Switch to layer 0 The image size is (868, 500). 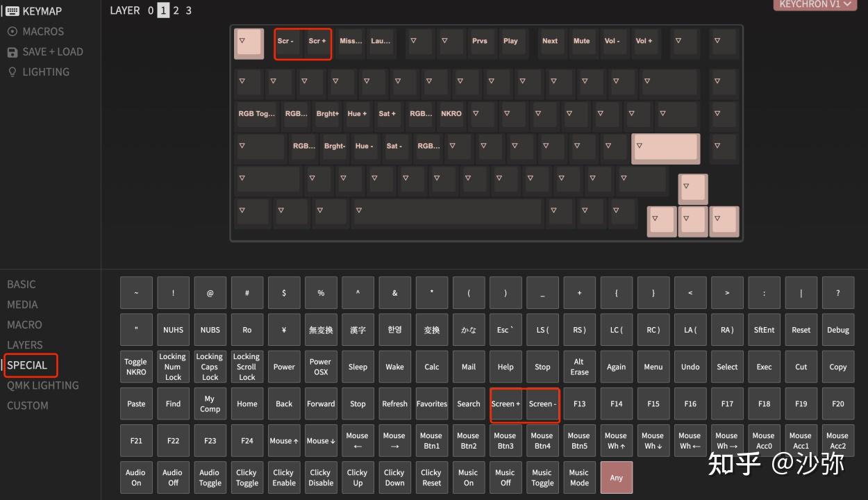[x=151, y=10]
